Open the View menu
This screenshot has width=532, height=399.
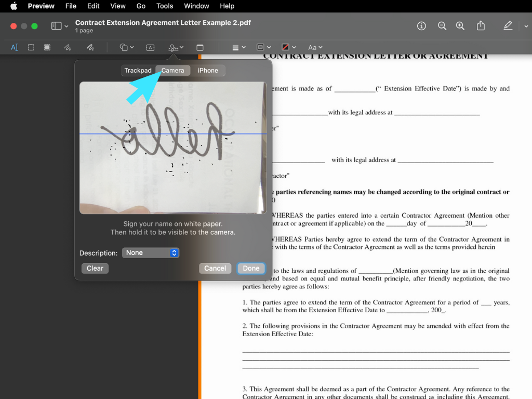[x=118, y=6]
